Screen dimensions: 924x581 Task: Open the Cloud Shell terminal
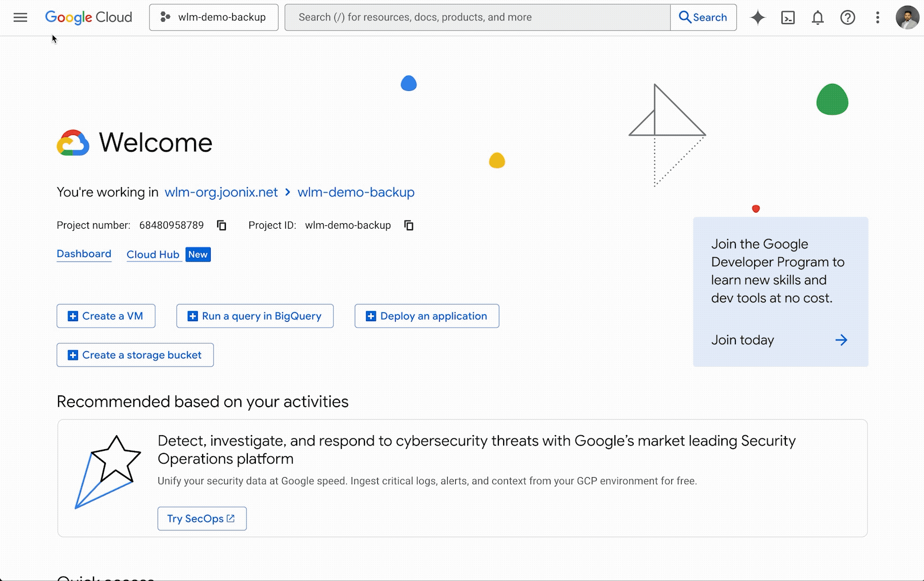click(787, 17)
